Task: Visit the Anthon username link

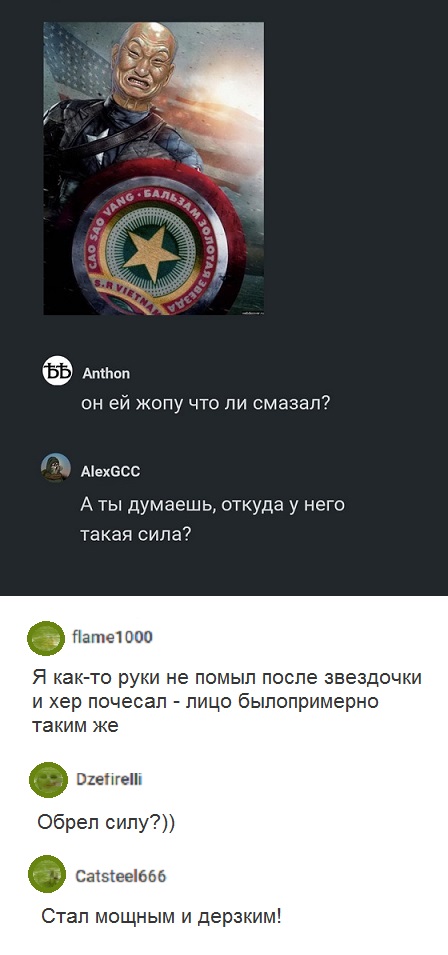Action: [x=105, y=373]
